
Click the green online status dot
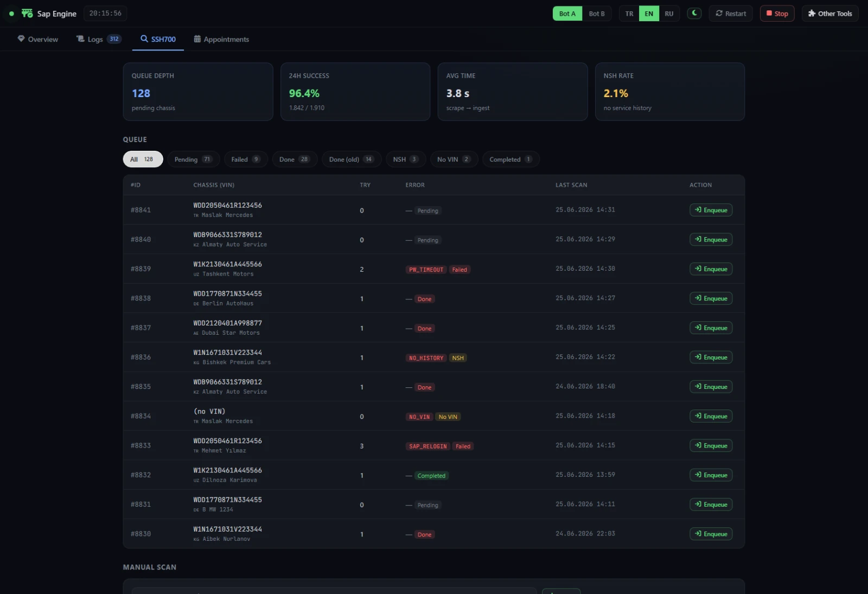pos(11,14)
